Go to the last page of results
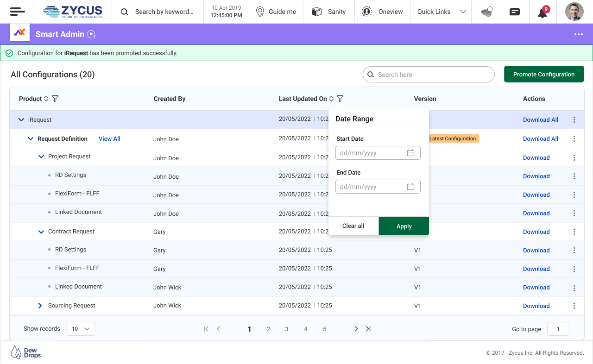The width and height of the screenshot is (593, 364). click(x=368, y=329)
